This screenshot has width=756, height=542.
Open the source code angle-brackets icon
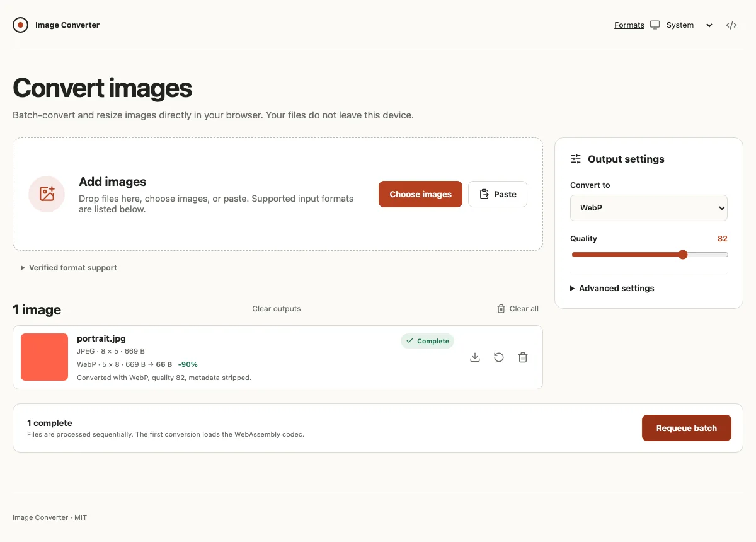pyautogui.click(x=731, y=25)
